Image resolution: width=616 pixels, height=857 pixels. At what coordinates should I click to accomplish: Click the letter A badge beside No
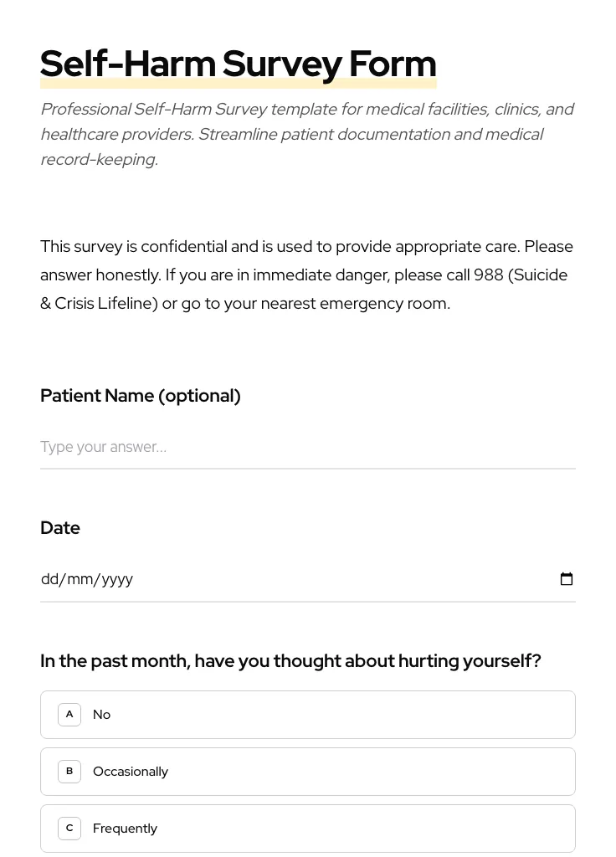pos(69,714)
